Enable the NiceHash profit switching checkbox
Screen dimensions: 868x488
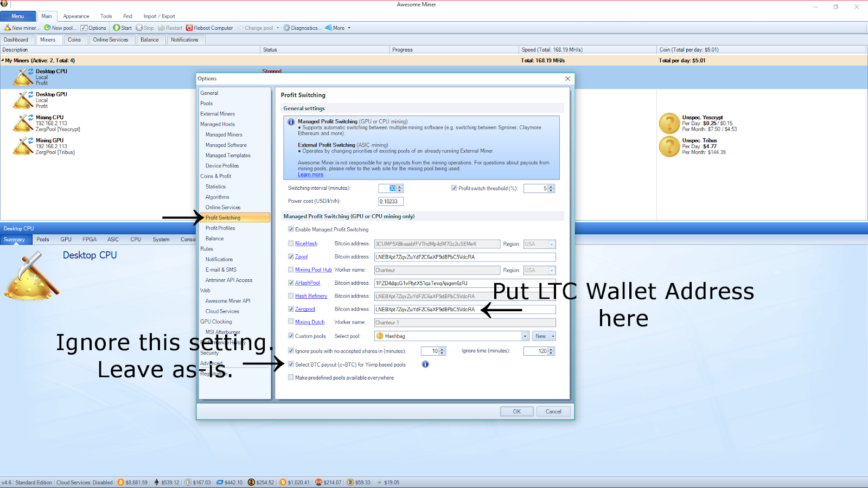tap(291, 243)
